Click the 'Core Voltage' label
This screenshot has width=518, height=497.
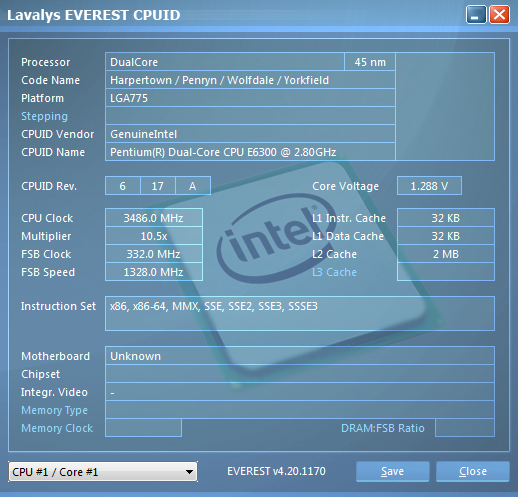pos(345,186)
